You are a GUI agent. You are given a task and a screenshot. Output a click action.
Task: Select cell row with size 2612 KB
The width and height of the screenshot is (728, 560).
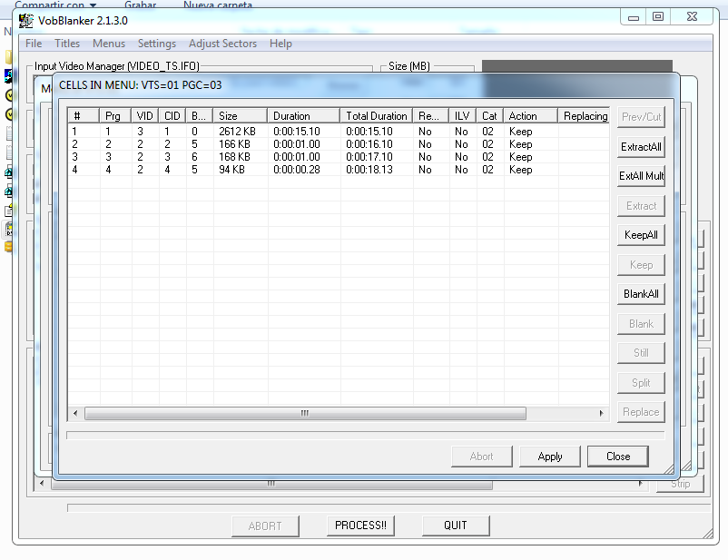pos(339,132)
